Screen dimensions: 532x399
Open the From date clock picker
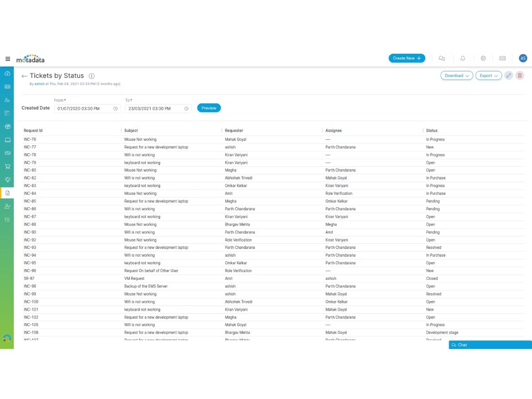coord(115,109)
